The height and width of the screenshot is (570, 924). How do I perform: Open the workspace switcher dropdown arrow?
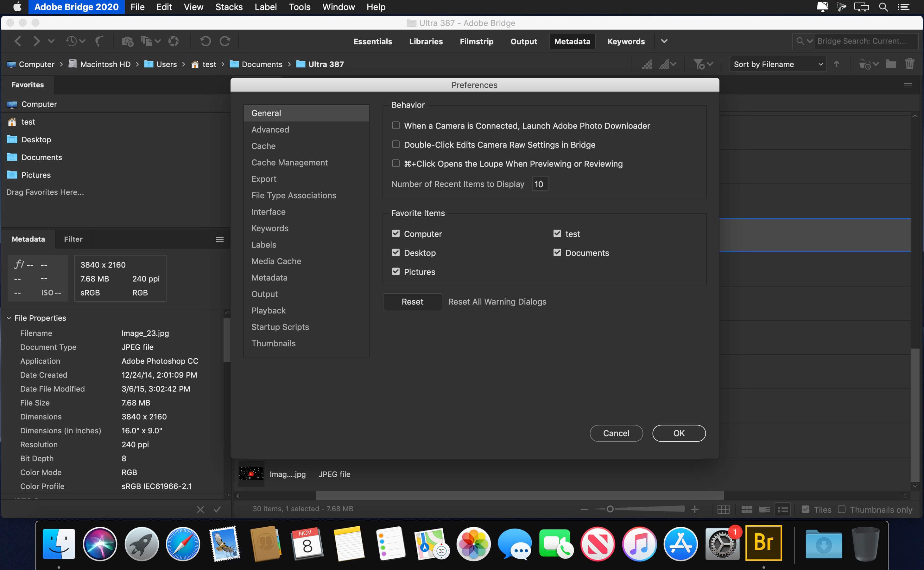click(665, 41)
